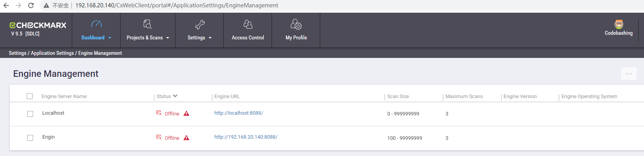644x156 pixels.
Task: Reload the page with browser refresh button
Action: (x=31, y=5)
